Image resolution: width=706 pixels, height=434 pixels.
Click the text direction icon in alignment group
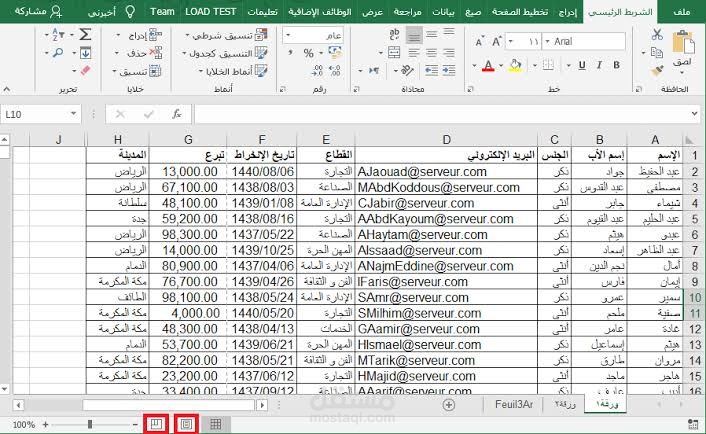coord(374,70)
